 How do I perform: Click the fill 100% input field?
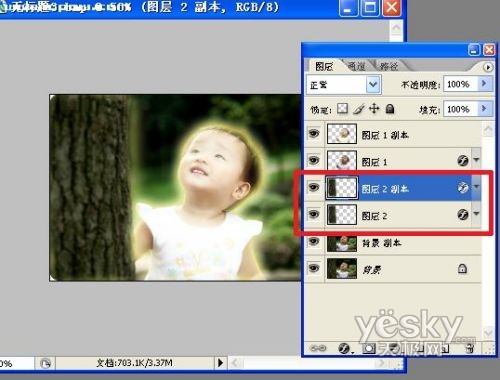(x=461, y=109)
